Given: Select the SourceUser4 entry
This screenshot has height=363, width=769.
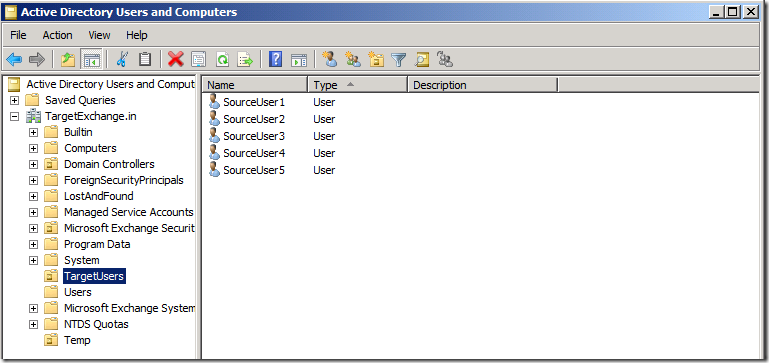Looking at the screenshot, I should point(254,153).
